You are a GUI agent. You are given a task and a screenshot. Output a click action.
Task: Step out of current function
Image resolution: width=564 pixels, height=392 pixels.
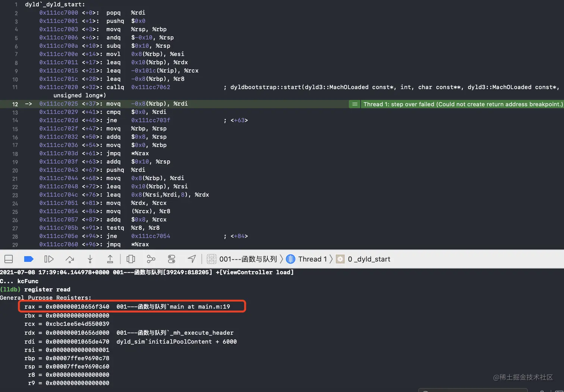pos(110,259)
